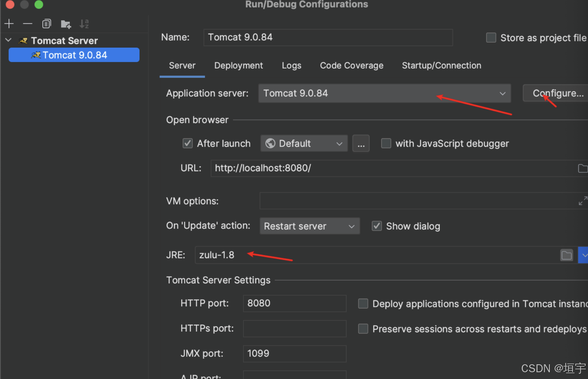
Task: Open the Startup/Connection tab
Action: (x=441, y=66)
